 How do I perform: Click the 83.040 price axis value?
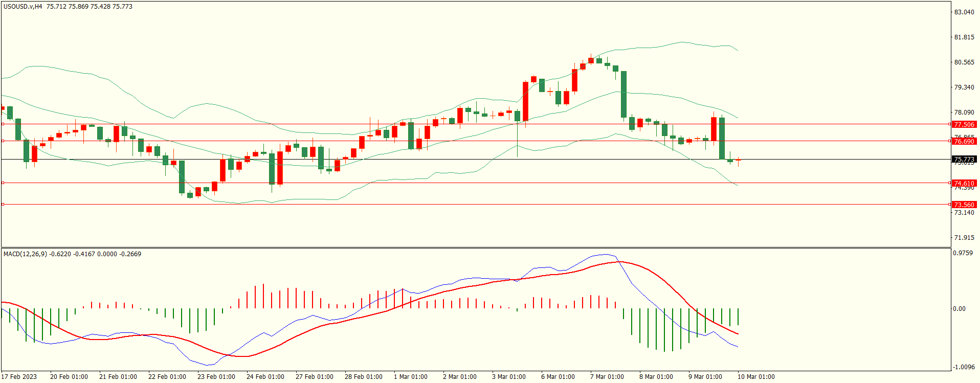(x=965, y=12)
